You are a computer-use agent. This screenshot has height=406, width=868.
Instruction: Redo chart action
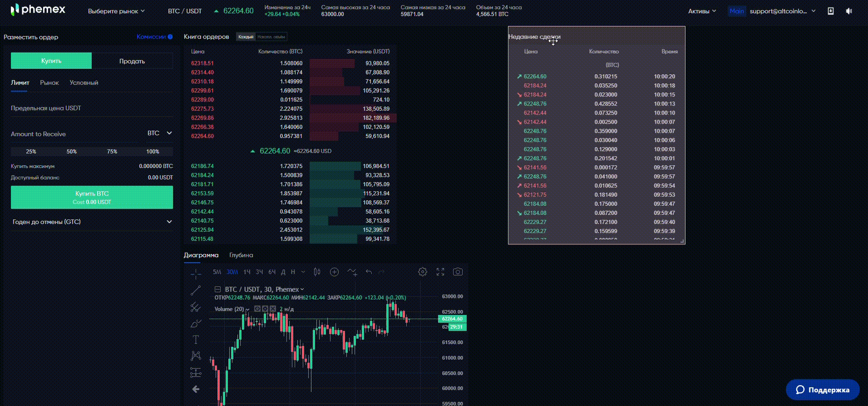381,272
